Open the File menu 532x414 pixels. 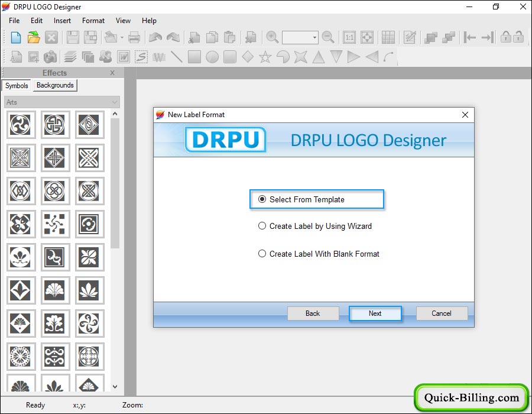[14, 21]
